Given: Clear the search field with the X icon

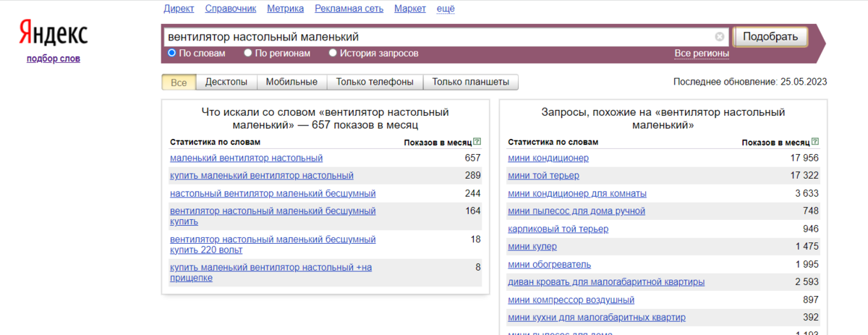Looking at the screenshot, I should click(720, 37).
